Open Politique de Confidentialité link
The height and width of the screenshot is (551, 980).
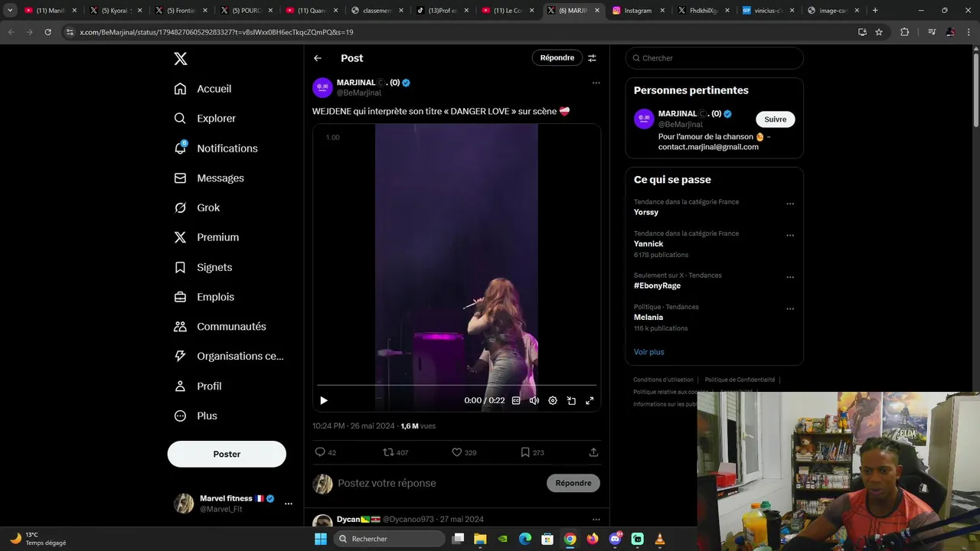coord(740,380)
